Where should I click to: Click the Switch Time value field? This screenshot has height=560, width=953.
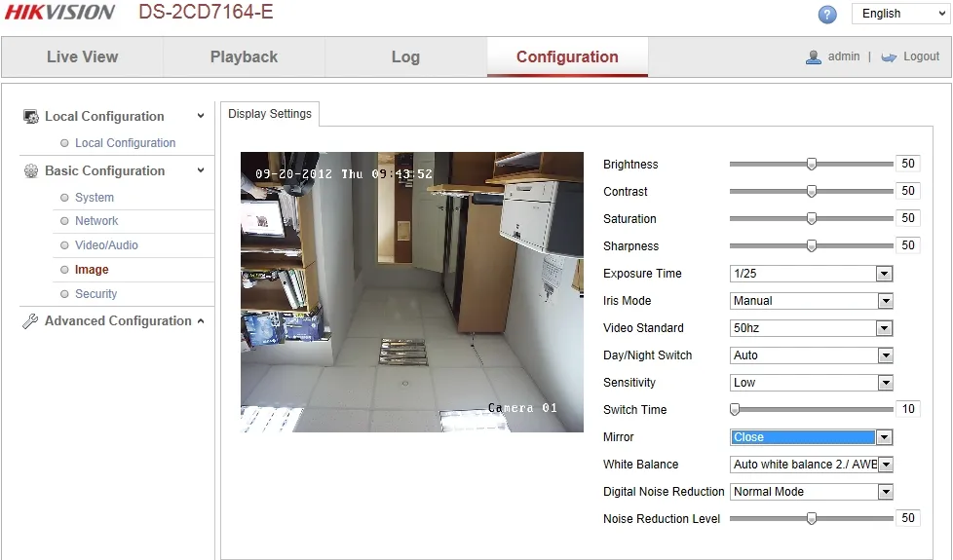(x=908, y=409)
